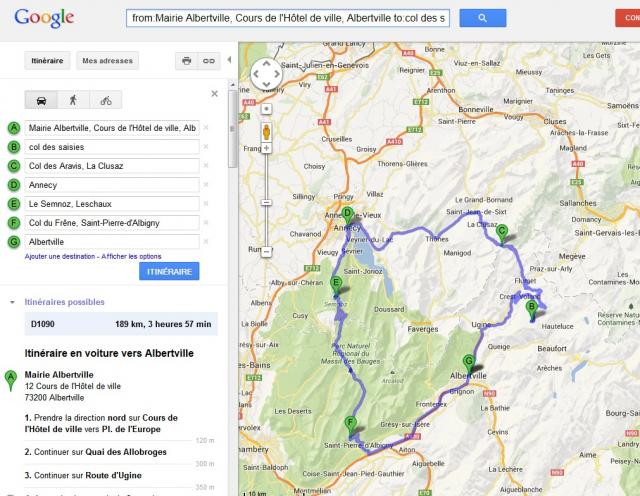This screenshot has width=640, height=496.
Task: Click Afficher les options link
Action: [x=131, y=256]
